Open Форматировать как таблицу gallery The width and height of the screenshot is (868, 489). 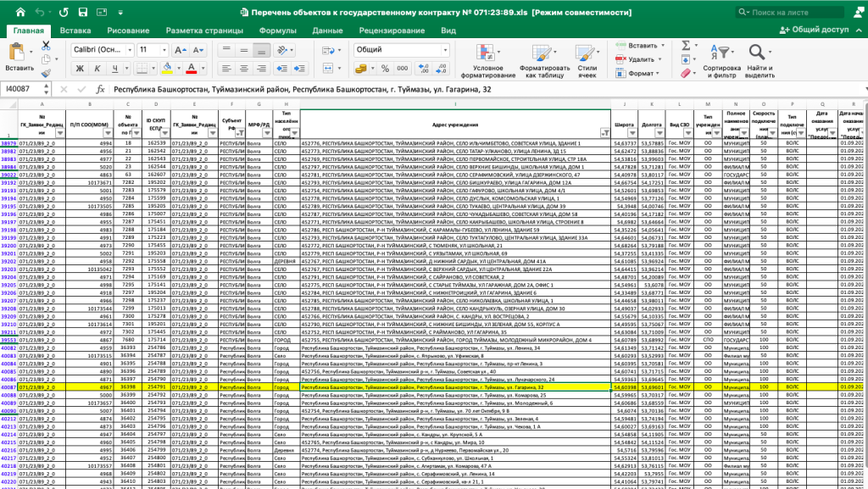(x=545, y=61)
